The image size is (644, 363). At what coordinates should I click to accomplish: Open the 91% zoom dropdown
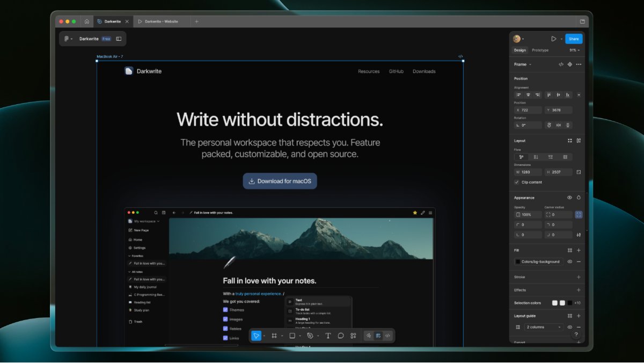pos(575,50)
